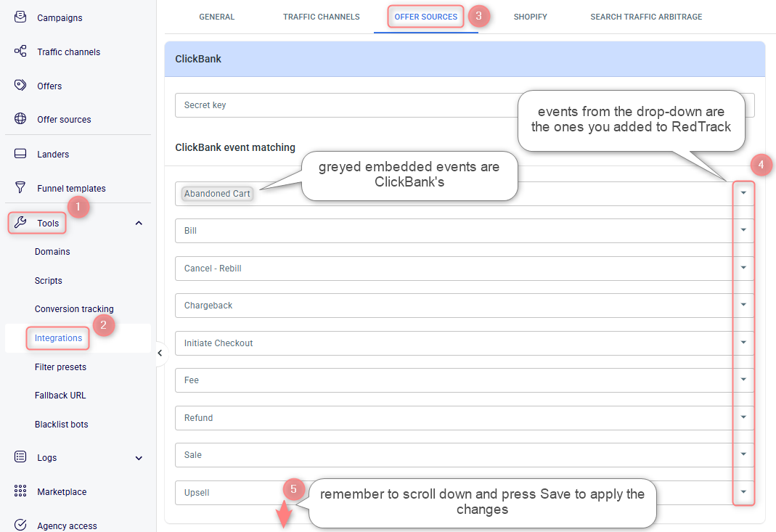Viewport: 776px width, 532px height.
Task: Click the Logs list icon
Action: (20, 457)
